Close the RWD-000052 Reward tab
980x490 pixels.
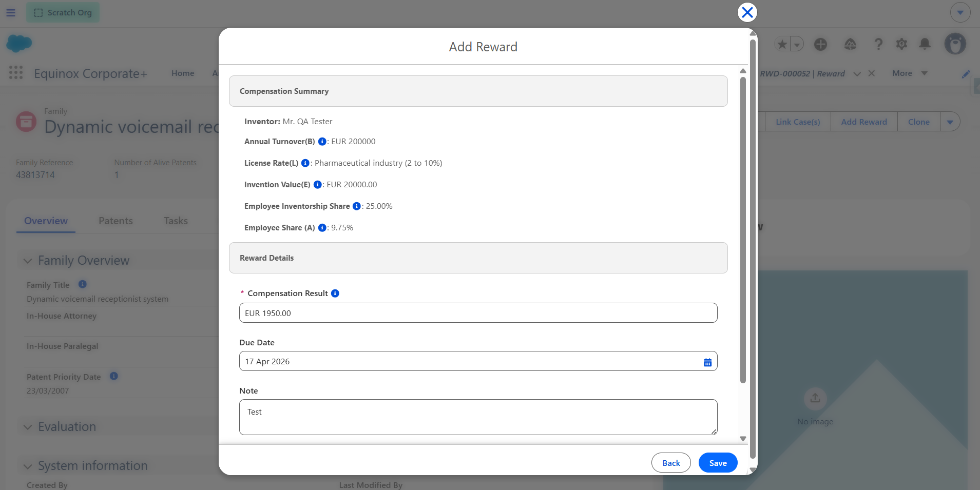(x=872, y=73)
